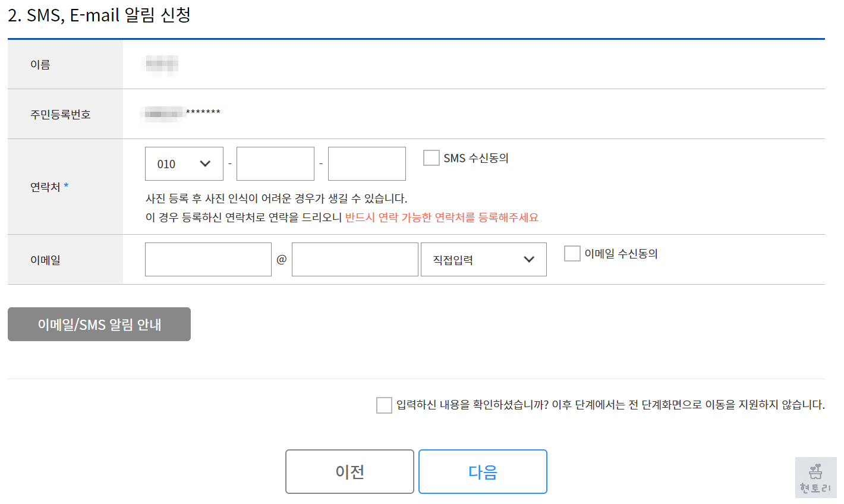Viewport: 844px width, 504px height.
Task: Open the 직접입력 email domain dropdown
Action: tap(484, 260)
